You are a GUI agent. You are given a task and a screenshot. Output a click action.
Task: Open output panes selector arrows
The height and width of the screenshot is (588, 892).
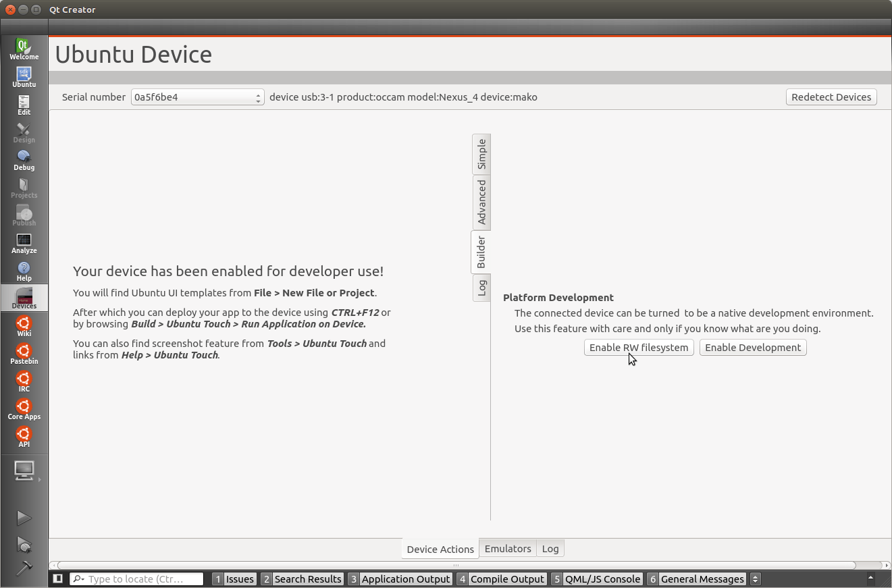coord(756,579)
